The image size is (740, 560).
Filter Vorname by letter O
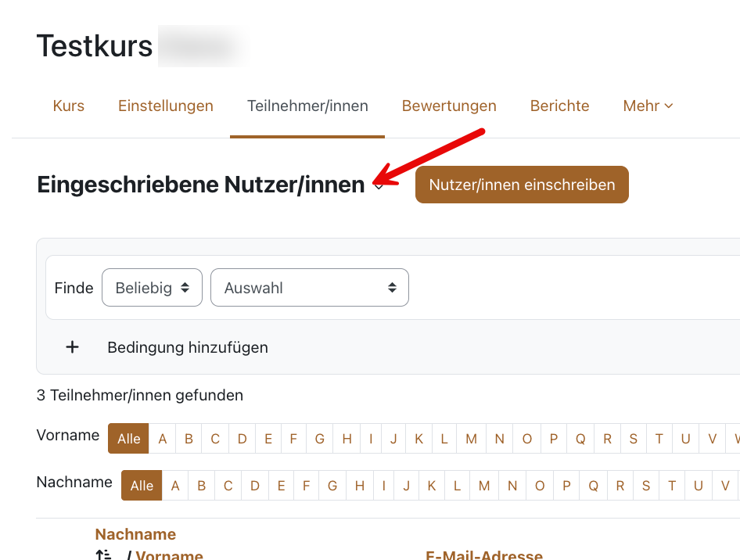click(x=527, y=439)
